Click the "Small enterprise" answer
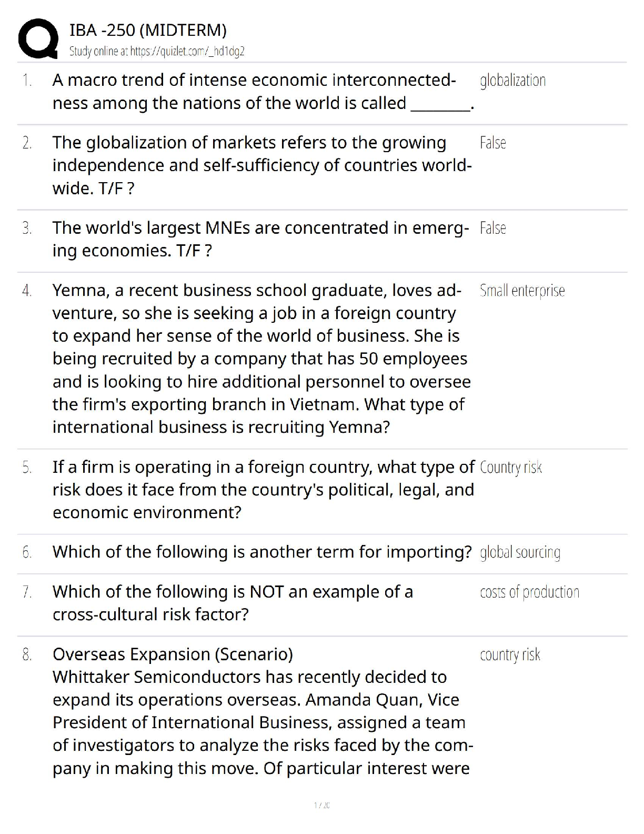644x834 pixels. (x=522, y=291)
